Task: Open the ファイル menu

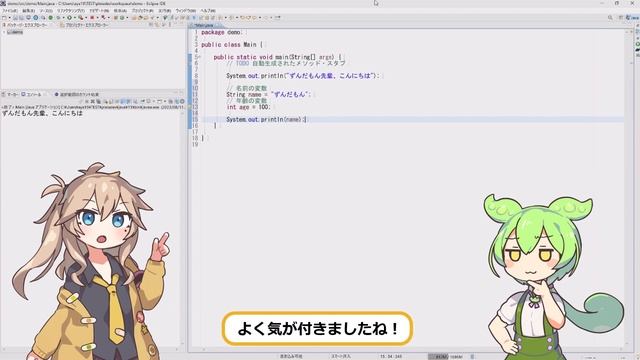Action: [x=10, y=11]
